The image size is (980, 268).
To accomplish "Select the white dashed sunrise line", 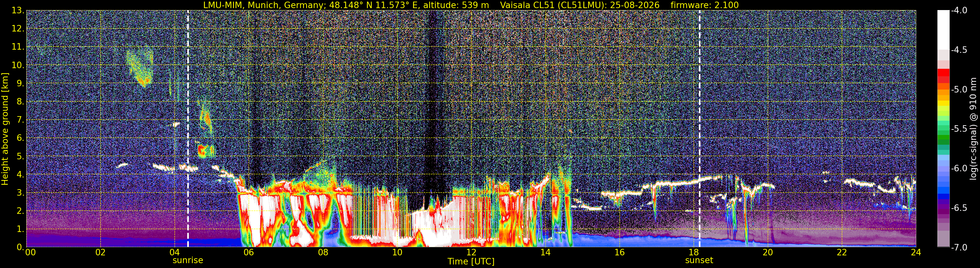I will pyautogui.click(x=188, y=129).
